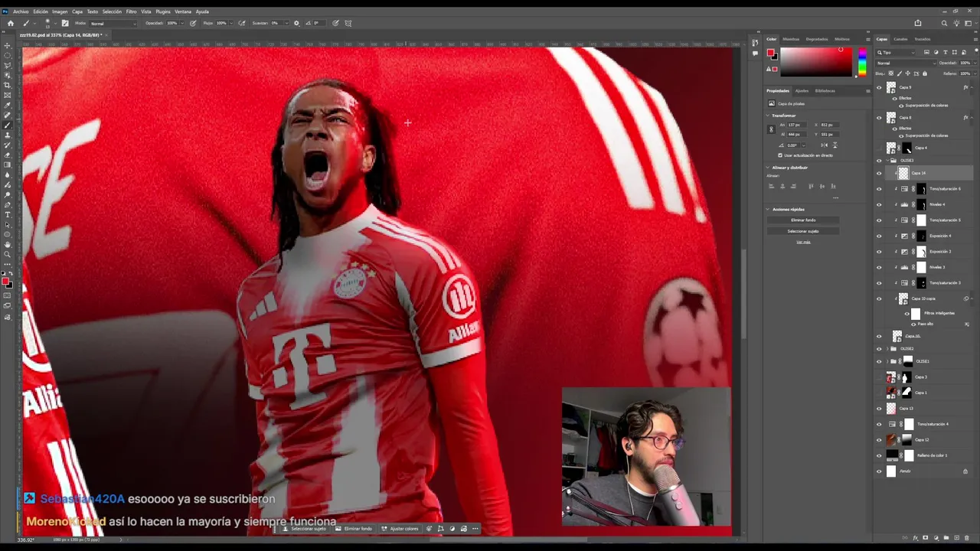Viewport: 980px width, 551px height.
Task: Click the Eliminar fondo quick action button
Action: (x=803, y=220)
